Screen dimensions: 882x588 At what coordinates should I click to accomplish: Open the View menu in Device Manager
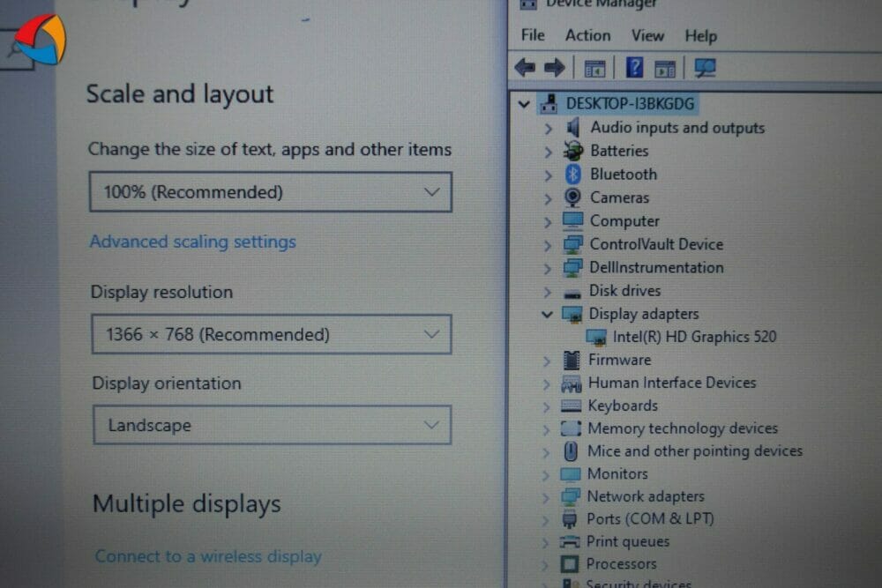click(647, 36)
